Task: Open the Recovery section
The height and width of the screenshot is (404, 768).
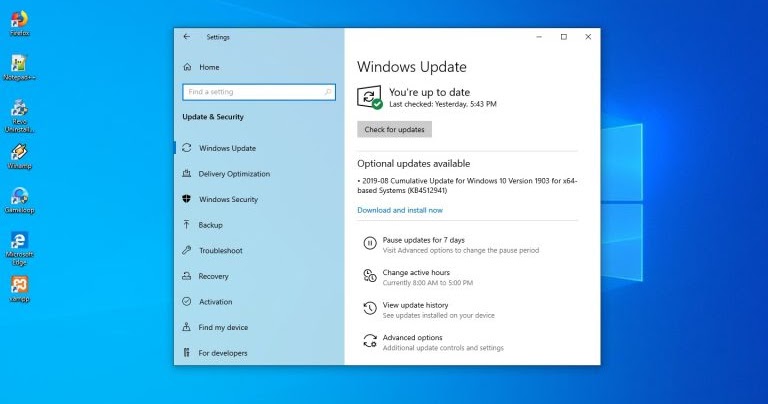Action: point(214,276)
